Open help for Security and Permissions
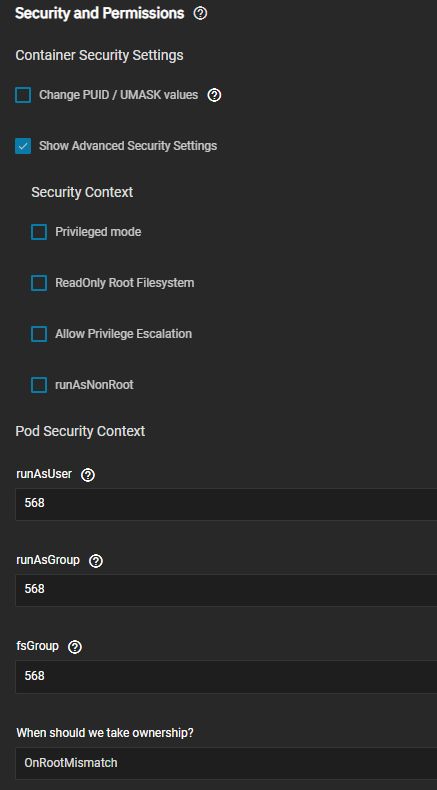 (200, 14)
